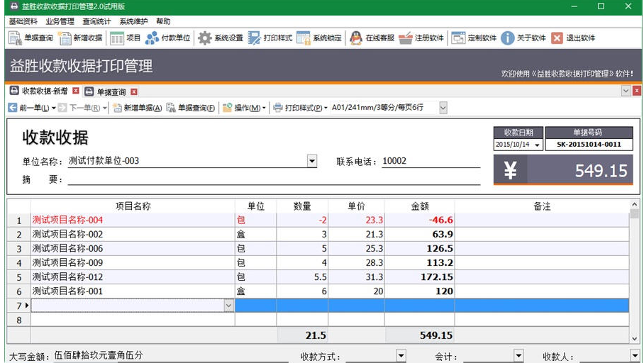Open the item name dropdown in row 7
Screen dimensions: 644x363
(x=228, y=306)
